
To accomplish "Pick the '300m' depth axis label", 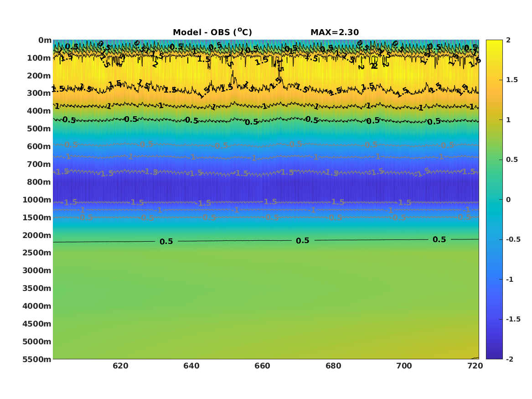I will [39, 93].
